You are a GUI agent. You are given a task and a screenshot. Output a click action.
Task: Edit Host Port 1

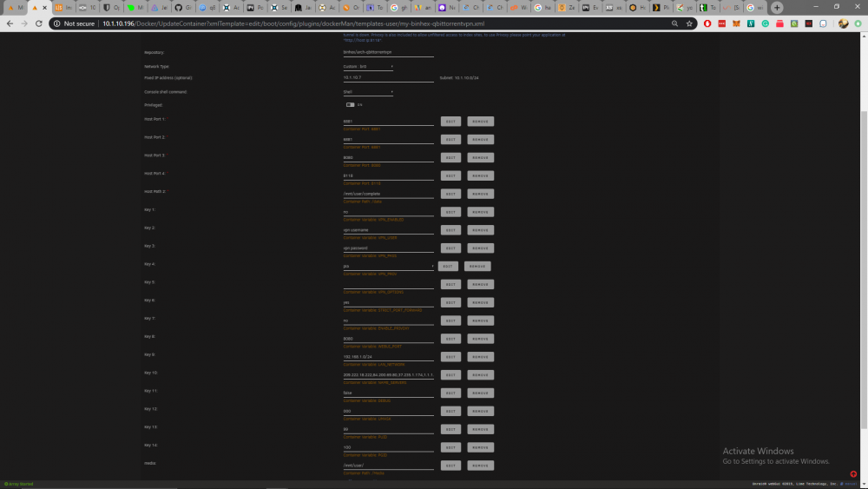coord(450,122)
